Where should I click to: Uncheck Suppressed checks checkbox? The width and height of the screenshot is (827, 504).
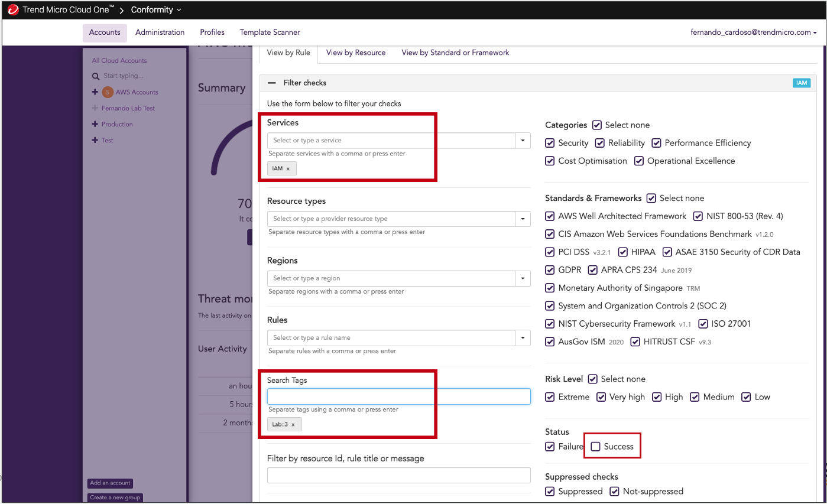pos(550,492)
